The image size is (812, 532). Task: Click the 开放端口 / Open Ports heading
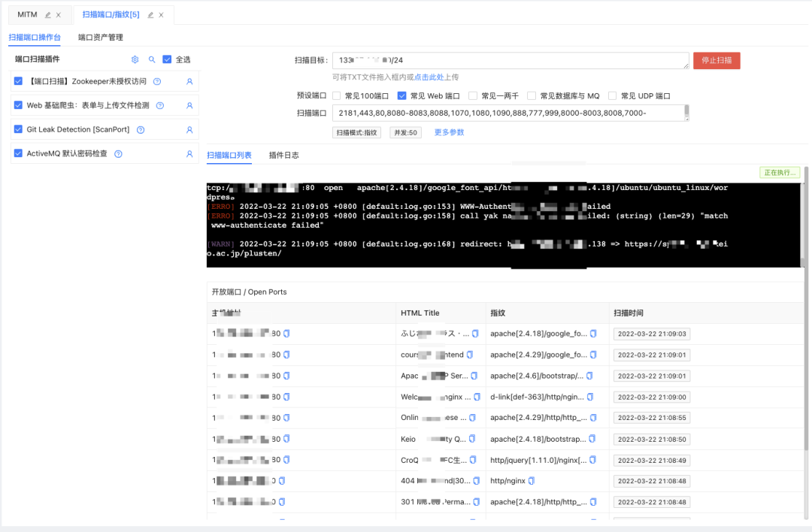coord(249,292)
